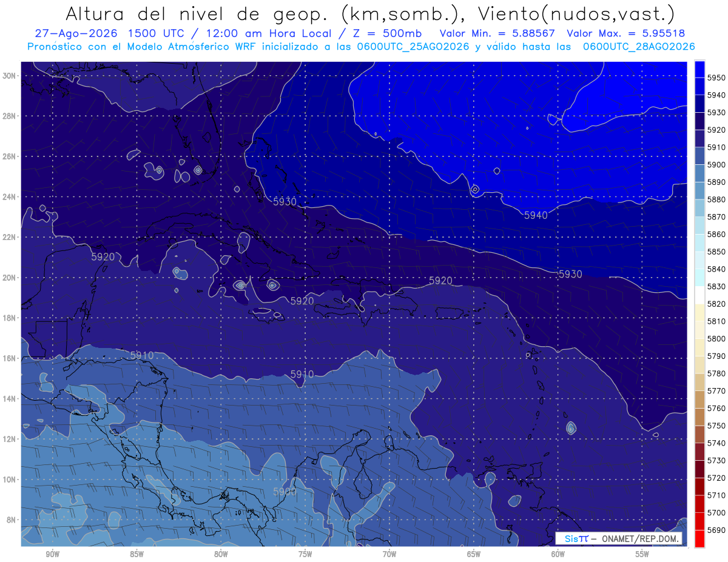Pick the bright blue swatch above 5950
This screenshot has width=728, height=562.
pos(699,69)
